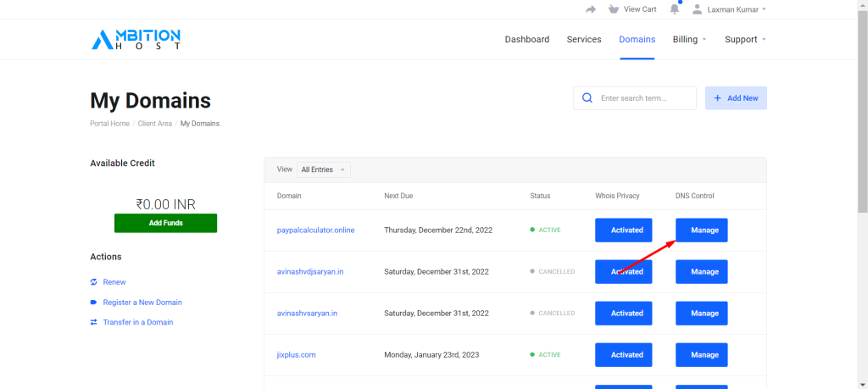
Task: Click the Renew action link
Action: [114, 282]
